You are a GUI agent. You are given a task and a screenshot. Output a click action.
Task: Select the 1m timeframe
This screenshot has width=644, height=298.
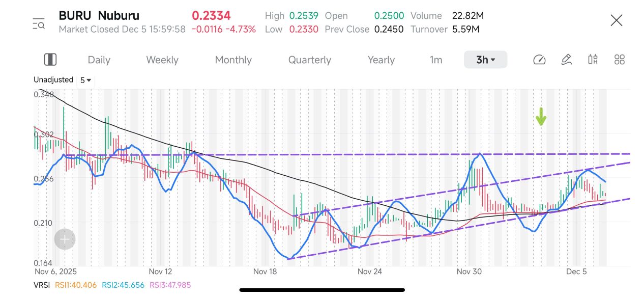(436, 60)
